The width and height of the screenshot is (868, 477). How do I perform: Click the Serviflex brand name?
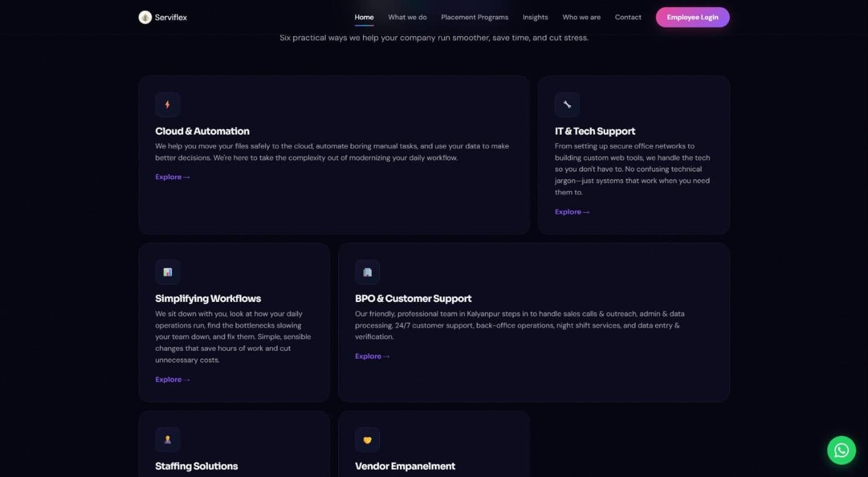point(171,18)
